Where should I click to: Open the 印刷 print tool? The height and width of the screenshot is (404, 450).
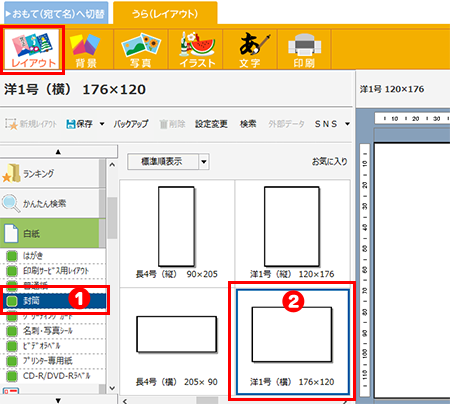[x=304, y=49]
